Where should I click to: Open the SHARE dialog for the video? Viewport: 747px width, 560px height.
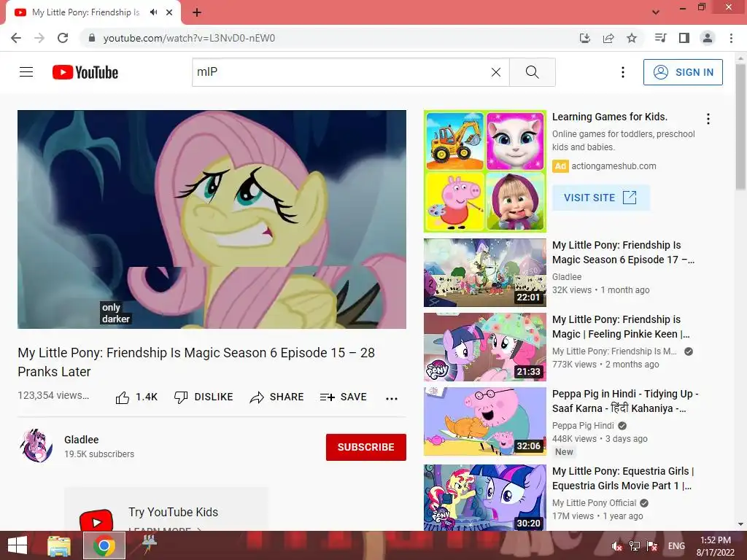pos(276,397)
